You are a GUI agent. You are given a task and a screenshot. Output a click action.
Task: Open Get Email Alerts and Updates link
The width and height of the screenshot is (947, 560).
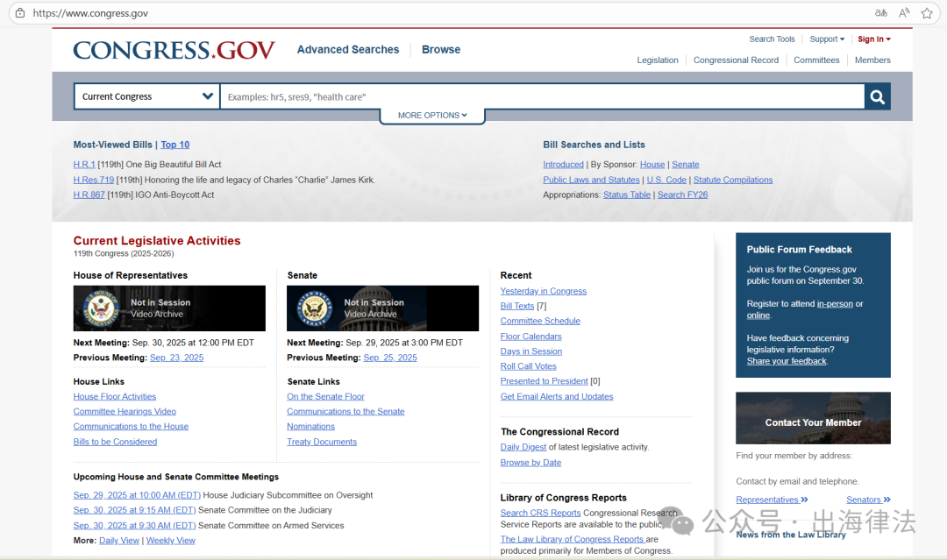tap(557, 396)
